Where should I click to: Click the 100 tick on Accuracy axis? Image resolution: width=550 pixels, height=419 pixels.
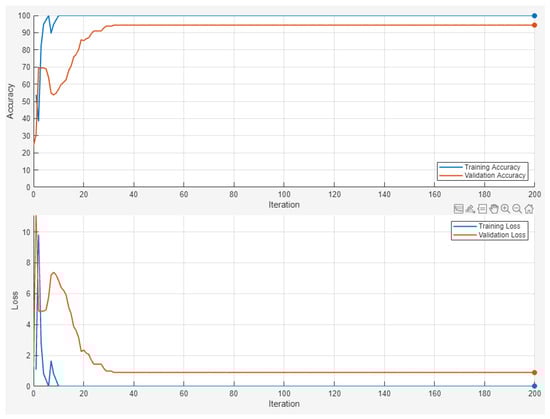pyautogui.click(x=24, y=16)
